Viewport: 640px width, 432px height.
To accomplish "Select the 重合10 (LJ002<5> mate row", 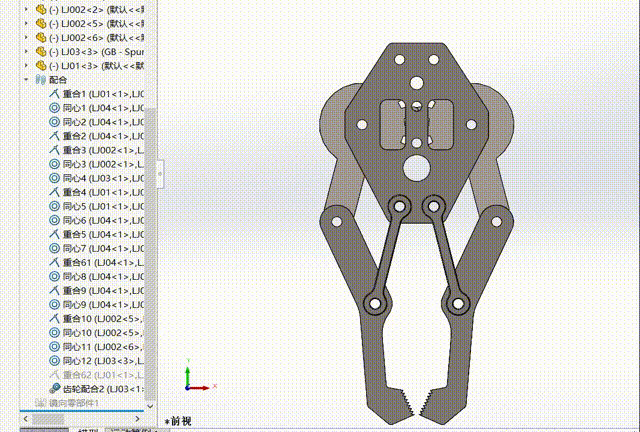I will (x=96, y=318).
